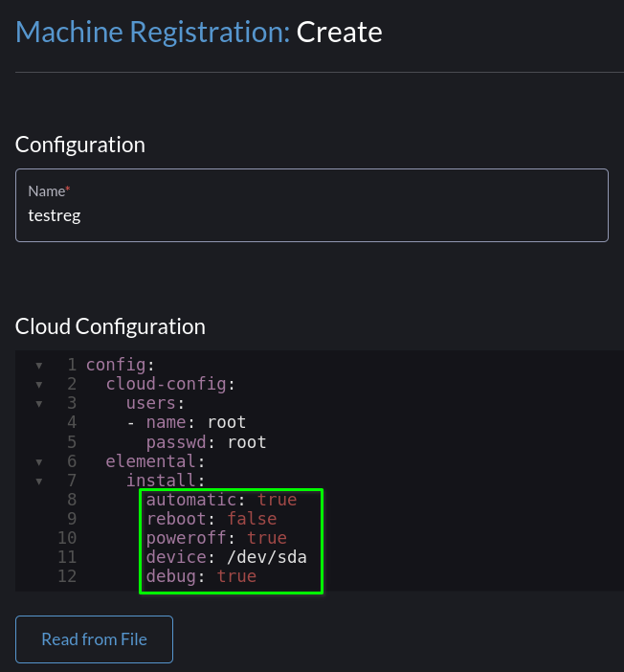The height and width of the screenshot is (672, 624).
Task: Click the 'poweroff: true' line
Action: pyautogui.click(x=216, y=538)
